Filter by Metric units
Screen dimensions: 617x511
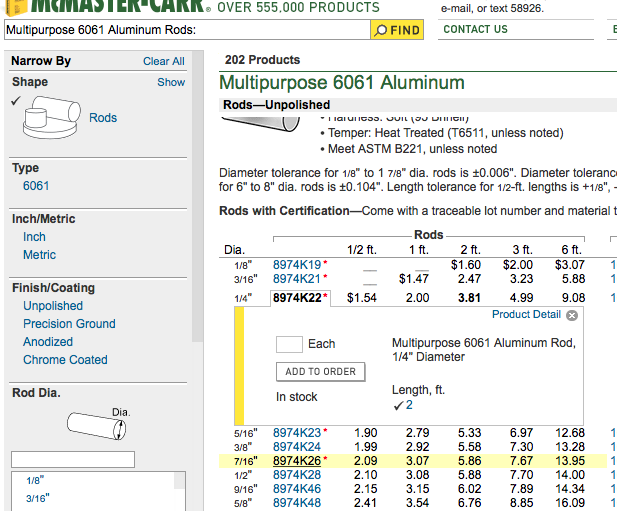[39, 255]
